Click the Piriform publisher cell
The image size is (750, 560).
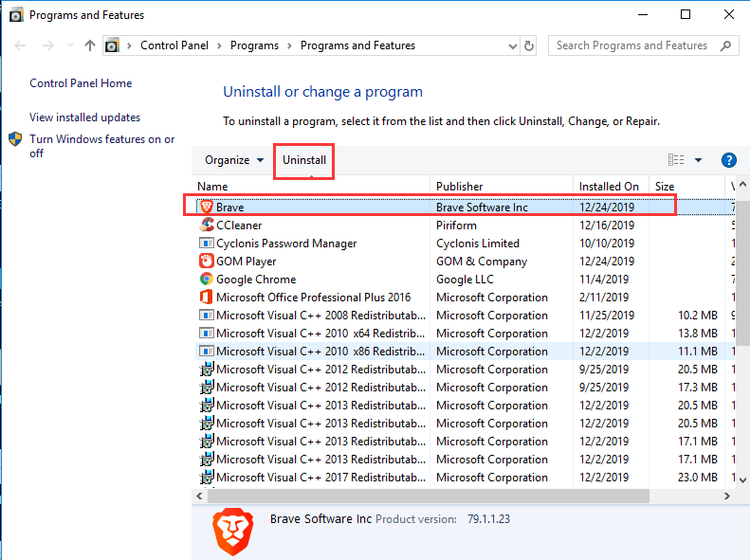coord(456,226)
